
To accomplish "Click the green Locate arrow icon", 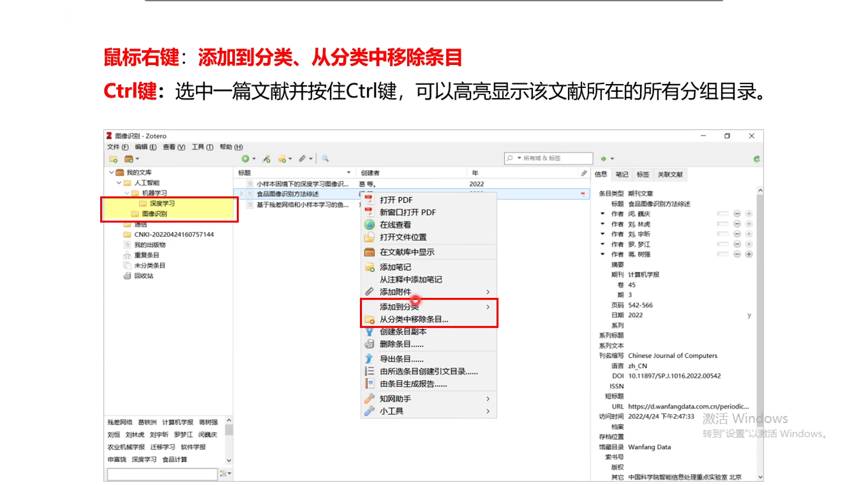I will pyautogui.click(x=604, y=158).
